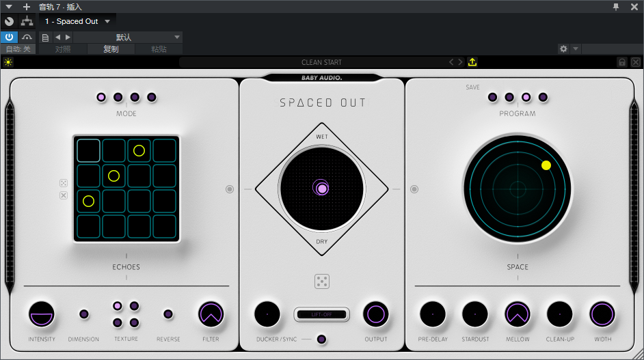Open the settings gear icon
644x360 pixels.
point(563,49)
